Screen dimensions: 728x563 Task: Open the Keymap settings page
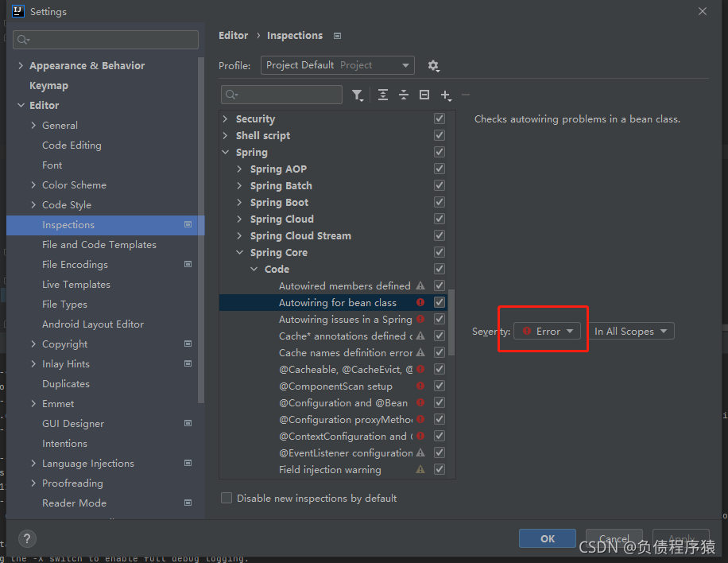click(48, 85)
